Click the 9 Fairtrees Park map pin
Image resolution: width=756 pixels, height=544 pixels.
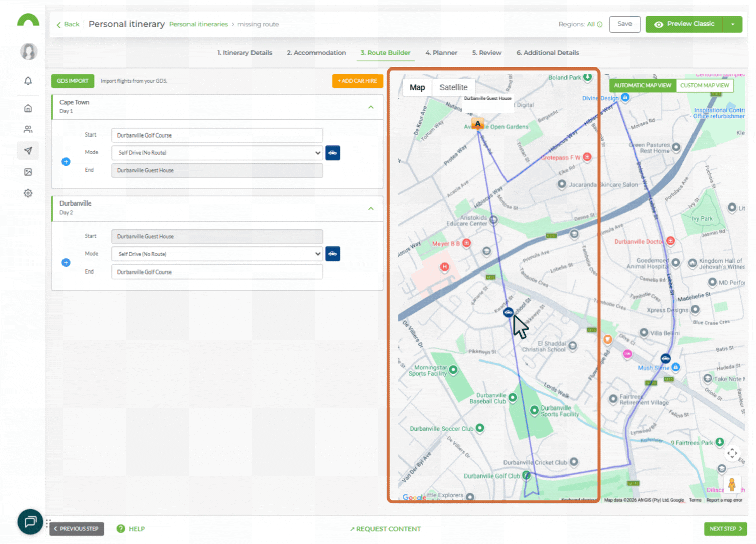click(720, 442)
